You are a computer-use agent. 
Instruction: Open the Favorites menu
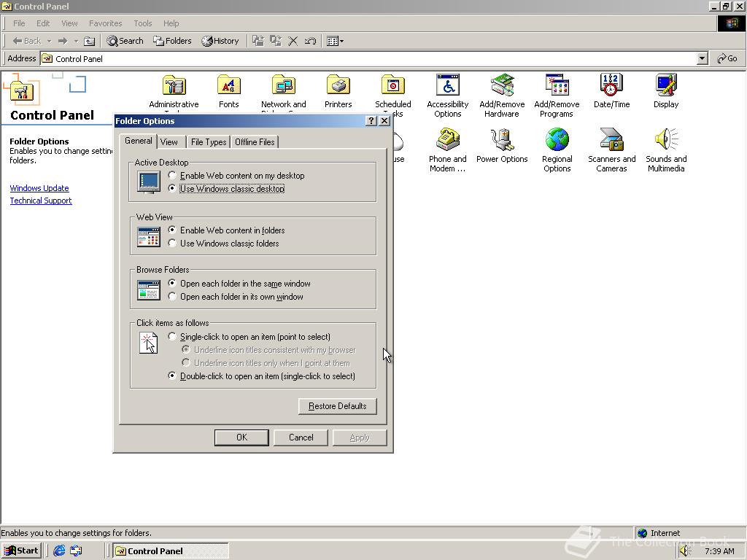[x=105, y=23]
